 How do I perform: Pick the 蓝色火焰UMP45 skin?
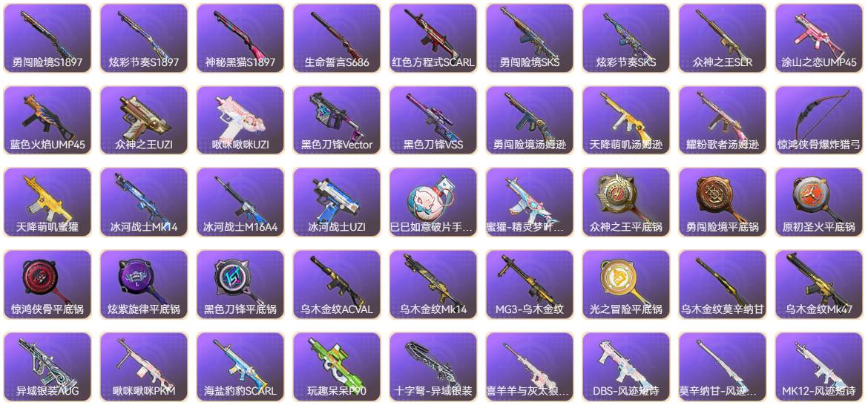point(47,120)
